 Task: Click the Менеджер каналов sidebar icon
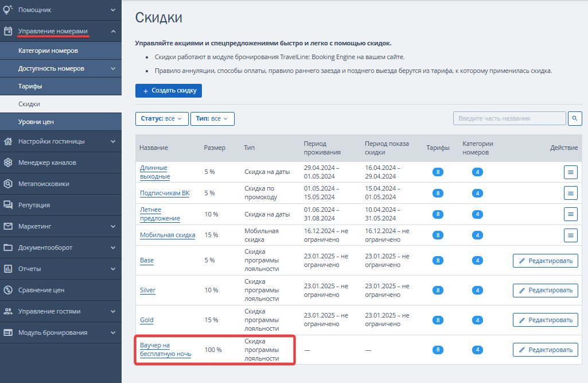point(8,163)
